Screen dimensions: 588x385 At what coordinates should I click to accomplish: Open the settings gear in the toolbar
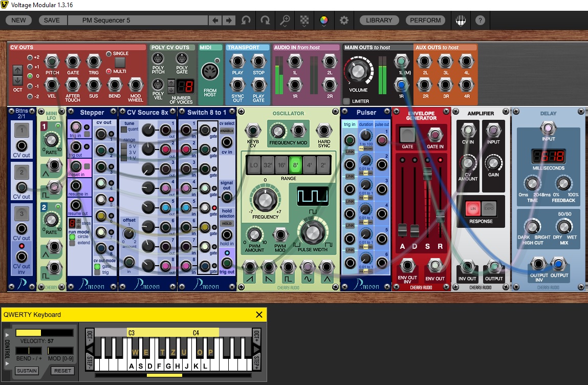coord(344,20)
